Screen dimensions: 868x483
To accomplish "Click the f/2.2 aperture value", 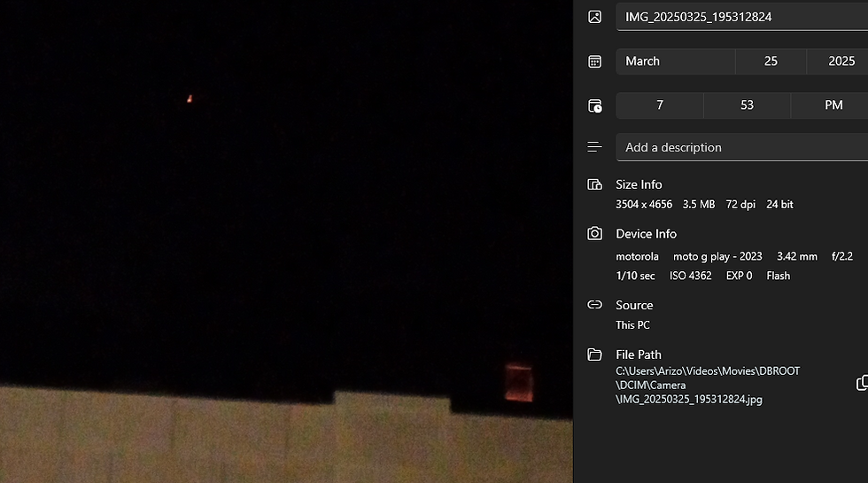I will (x=842, y=256).
